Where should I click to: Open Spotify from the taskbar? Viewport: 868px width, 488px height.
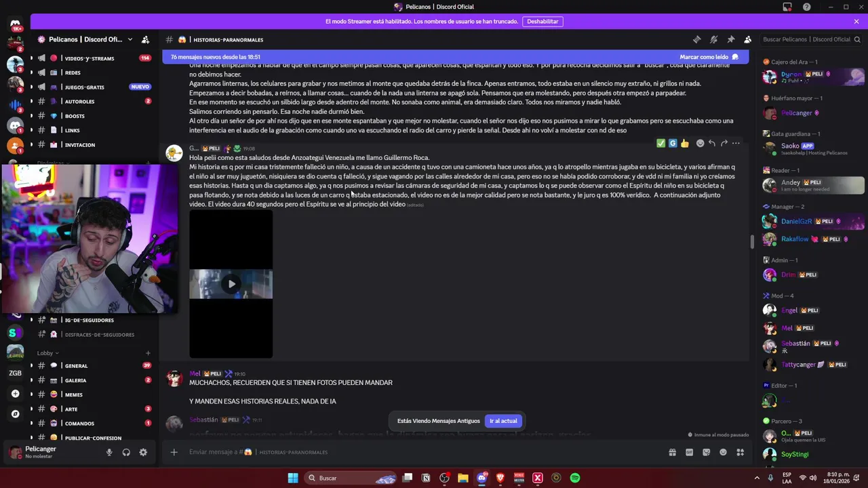[x=574, y=478]
